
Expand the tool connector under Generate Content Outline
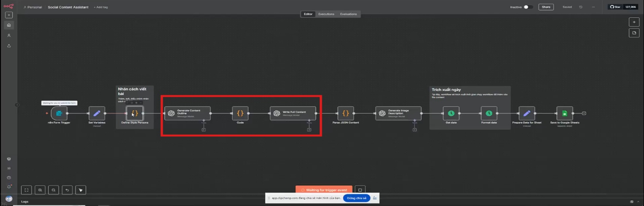click(x=204, y=129)
